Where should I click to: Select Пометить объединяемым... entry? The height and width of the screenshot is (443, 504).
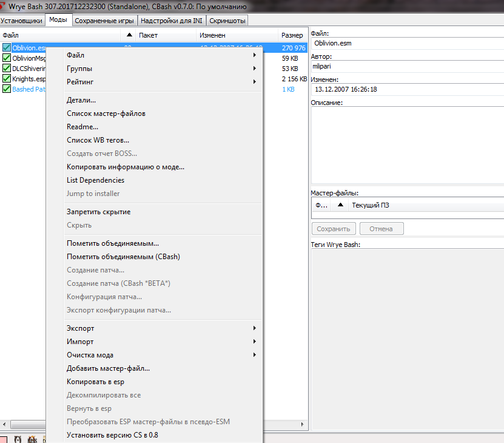coord(163,243)
